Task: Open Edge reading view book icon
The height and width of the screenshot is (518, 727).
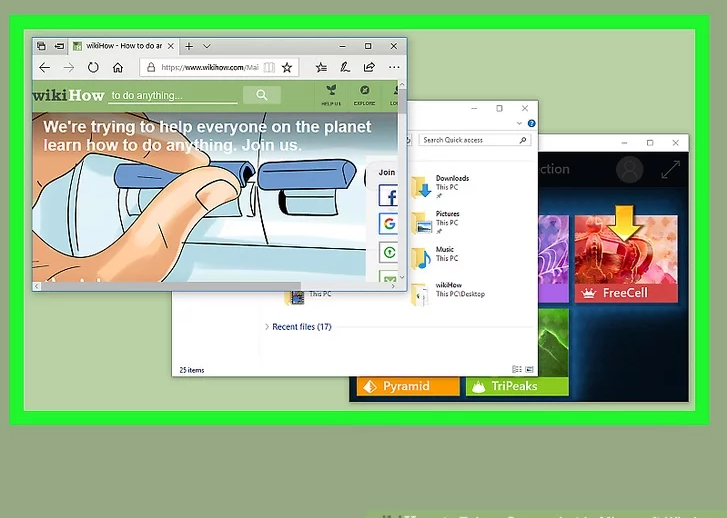Action: (269, 68)
